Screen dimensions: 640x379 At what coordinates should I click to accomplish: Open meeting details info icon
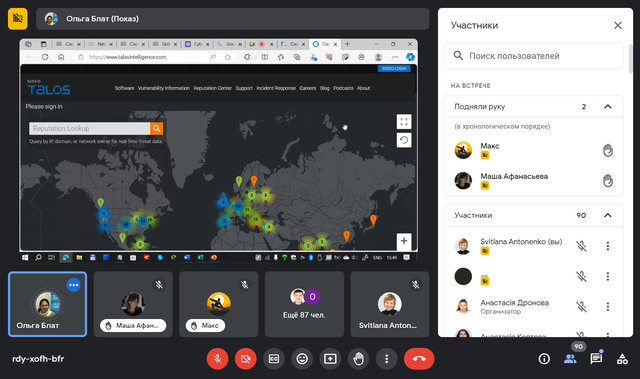(x=544, y=359)
